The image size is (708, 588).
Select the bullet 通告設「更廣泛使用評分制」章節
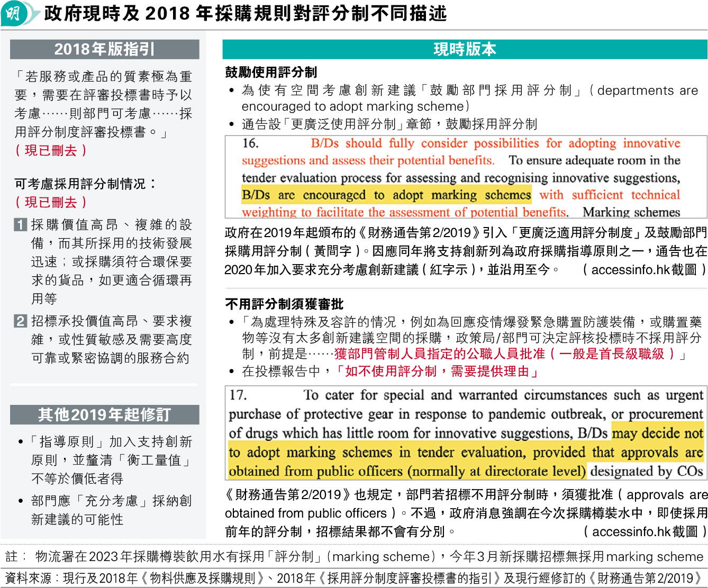tap(384, 124)
